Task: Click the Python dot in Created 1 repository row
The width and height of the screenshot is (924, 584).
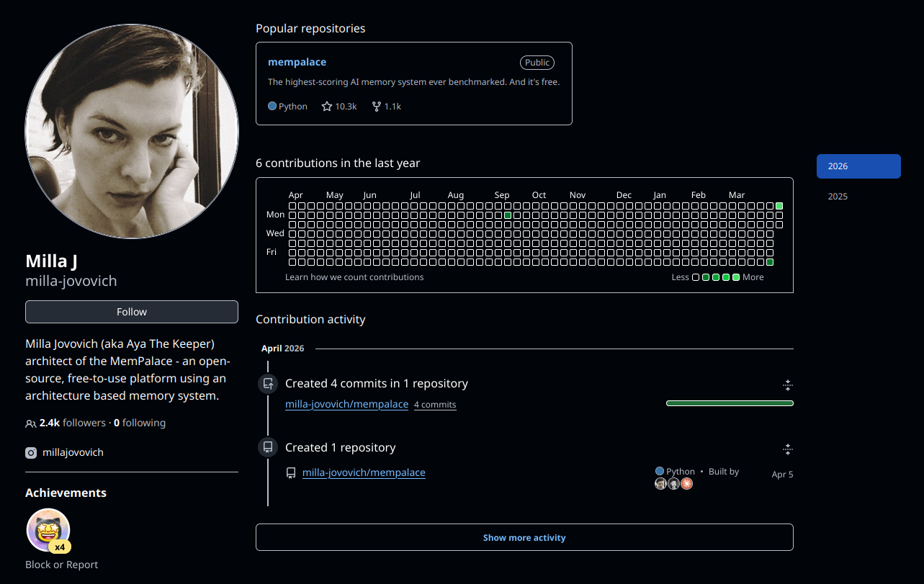Action: (x=660, y=472)
